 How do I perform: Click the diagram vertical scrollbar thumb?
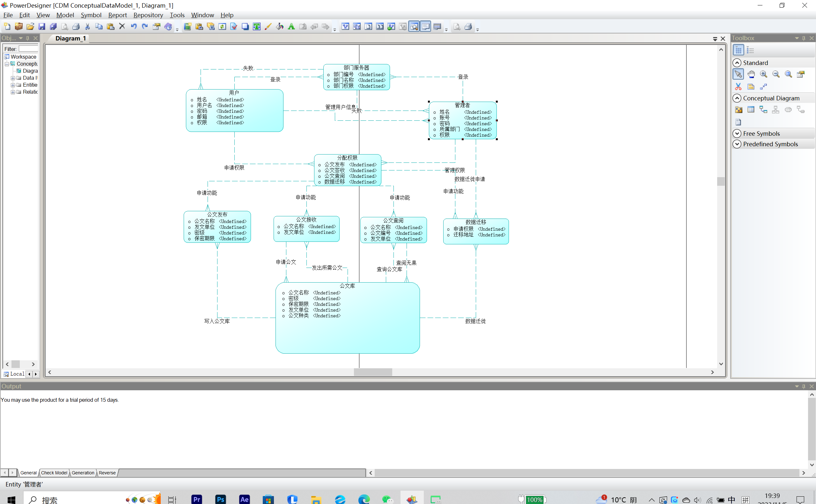pos(721,181)
